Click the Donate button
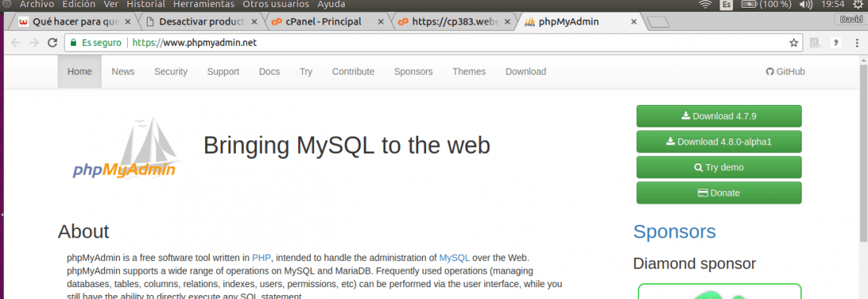This screenshot has width=868, height=299. point(719,192)
